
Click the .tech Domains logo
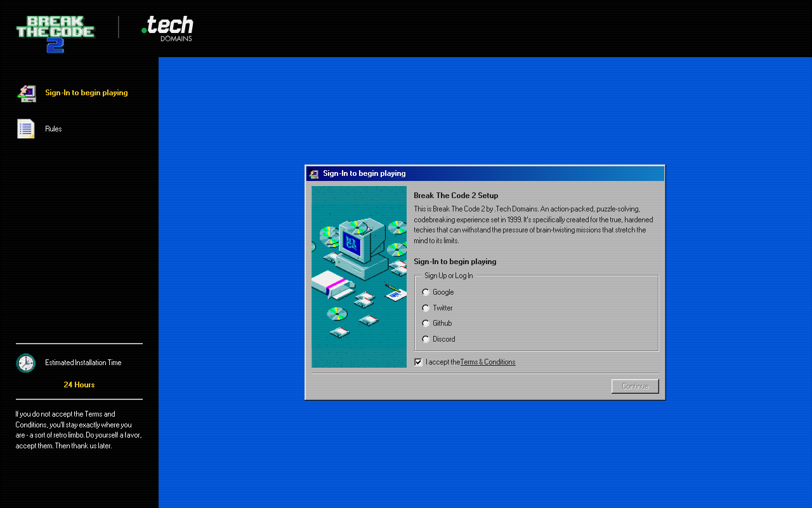pyautogui.click(x=167, y=29)
